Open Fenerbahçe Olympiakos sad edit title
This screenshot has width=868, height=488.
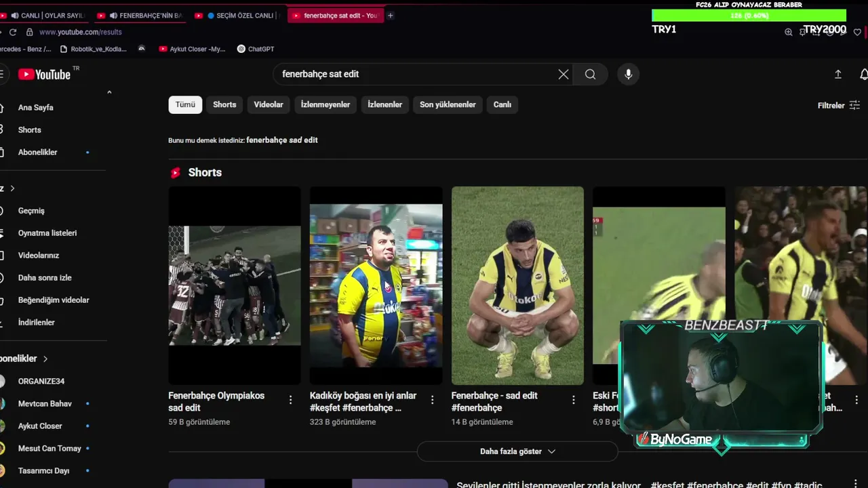(x=216, y=401)
